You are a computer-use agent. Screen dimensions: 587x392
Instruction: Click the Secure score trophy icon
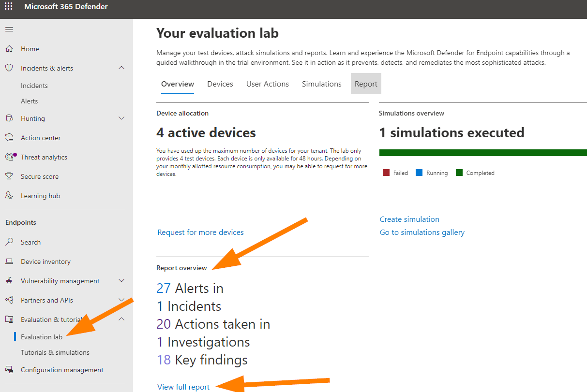pos(9,176)
